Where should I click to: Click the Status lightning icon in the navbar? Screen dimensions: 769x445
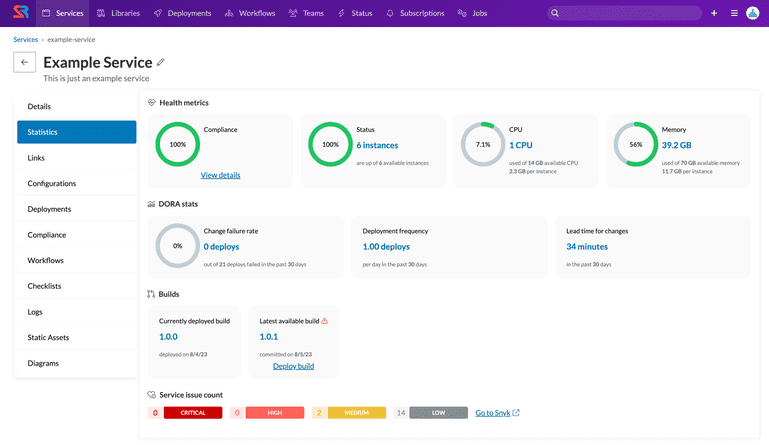(x=341, y=13)
